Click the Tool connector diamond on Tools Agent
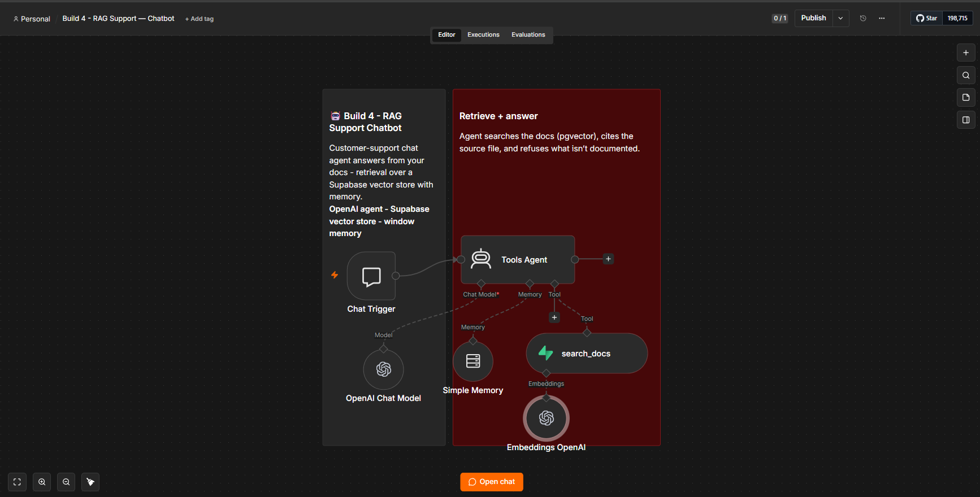980x497 pixels. tap(554, 284)
